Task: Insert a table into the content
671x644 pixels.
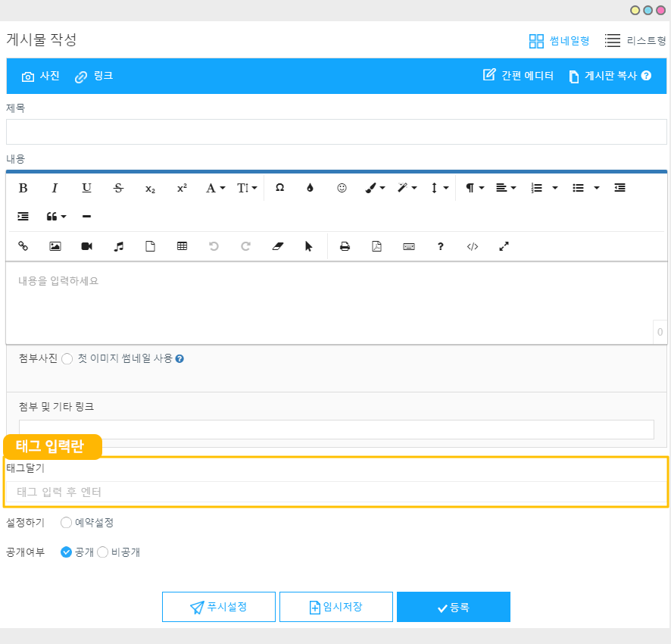Action: click(182, 246)
